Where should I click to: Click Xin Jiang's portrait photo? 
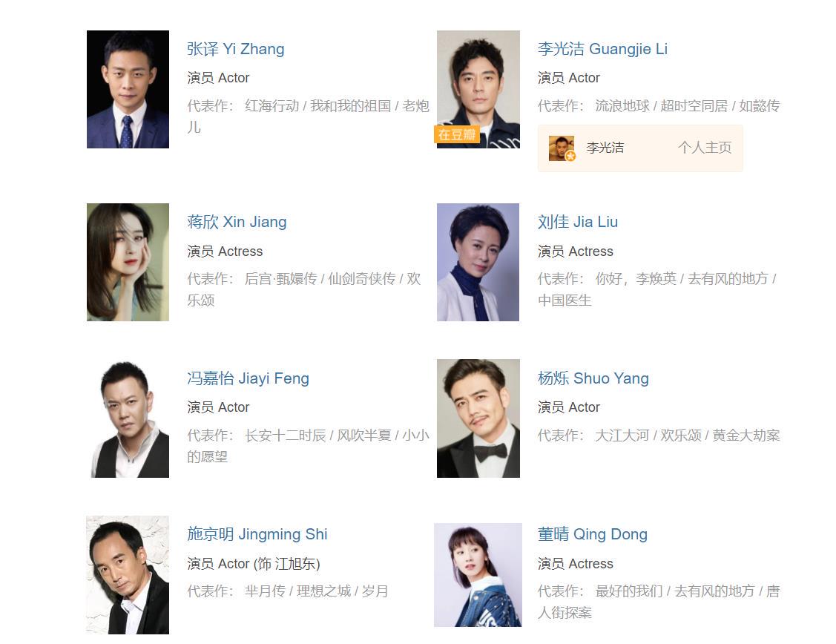point(128,263)
